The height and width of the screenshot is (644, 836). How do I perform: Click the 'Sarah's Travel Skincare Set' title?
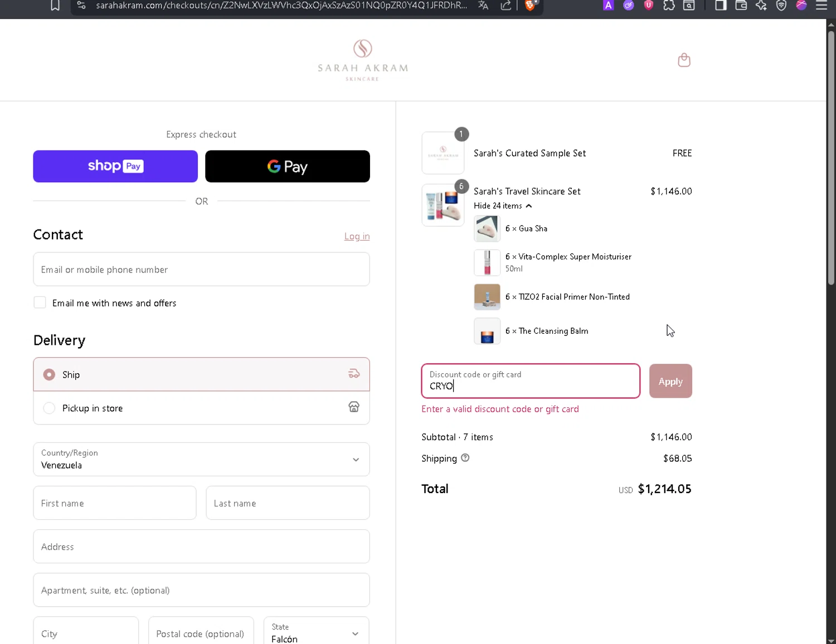point(527,191)
